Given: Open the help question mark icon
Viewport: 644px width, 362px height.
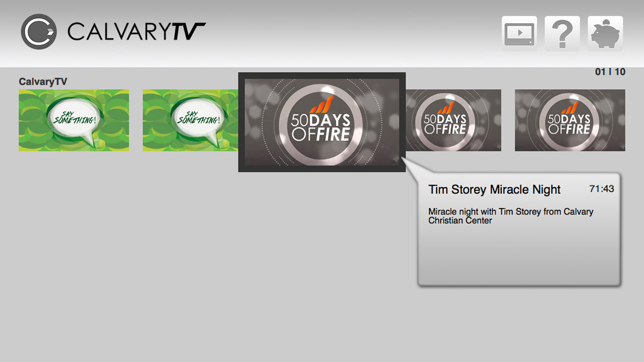Looking at the screenshot, I should coord(562,33).
